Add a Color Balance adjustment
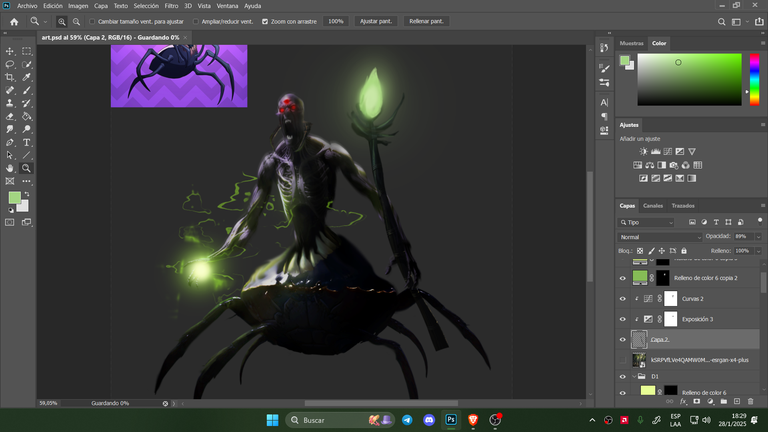 [649, 165]
